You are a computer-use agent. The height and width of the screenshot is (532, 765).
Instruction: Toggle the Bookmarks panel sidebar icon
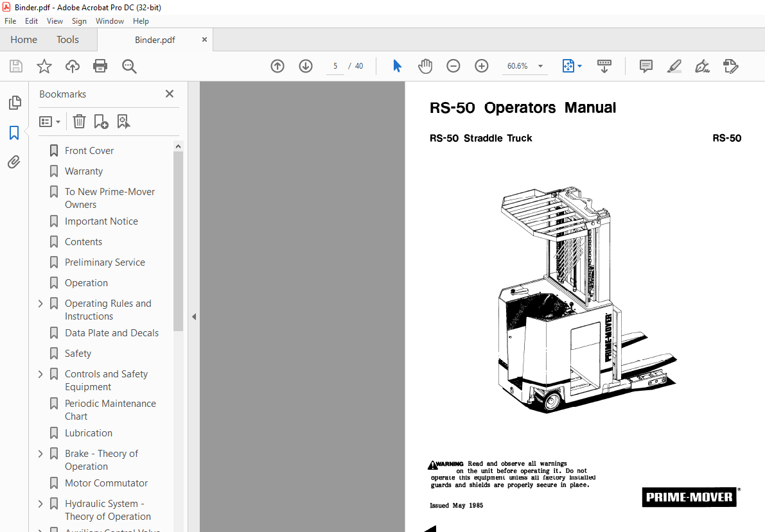pyautogui.click(x=14, y=133)
